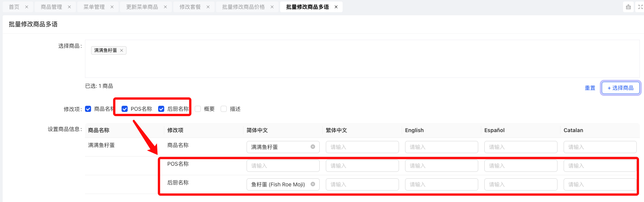
Task: Enable the 概要 checkbox
Action: pyautogui.click(x=198, y=109)
